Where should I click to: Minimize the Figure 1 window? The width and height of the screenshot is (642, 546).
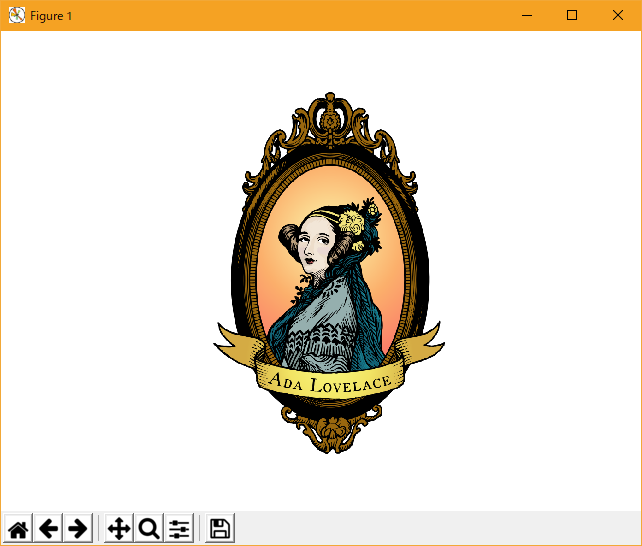click(x=526, y=15)
